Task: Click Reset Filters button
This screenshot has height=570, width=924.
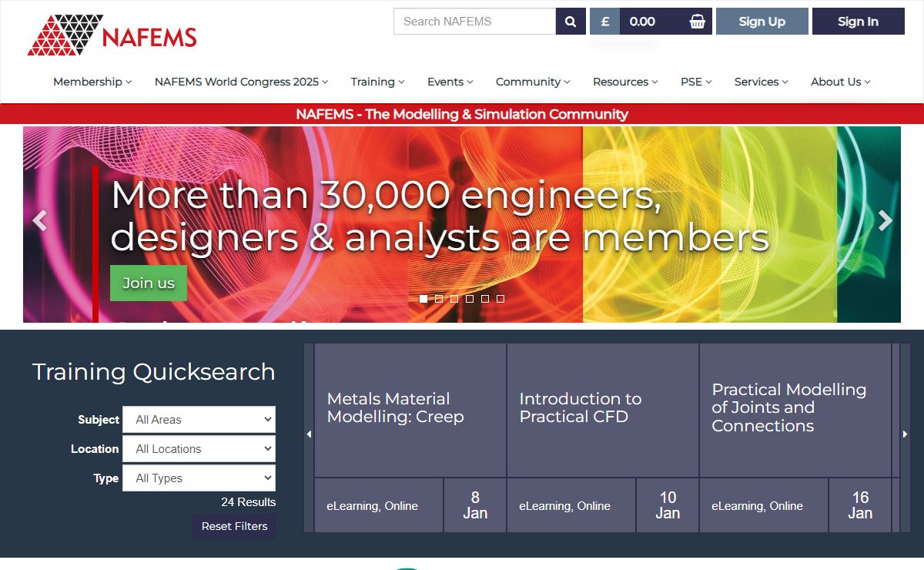Action: point(234,526)
